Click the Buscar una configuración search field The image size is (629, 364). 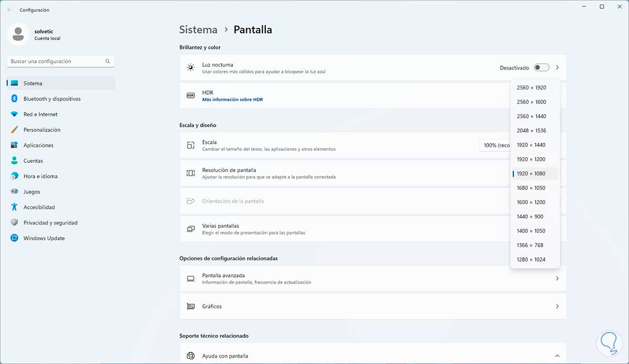(x=57, y=61)
